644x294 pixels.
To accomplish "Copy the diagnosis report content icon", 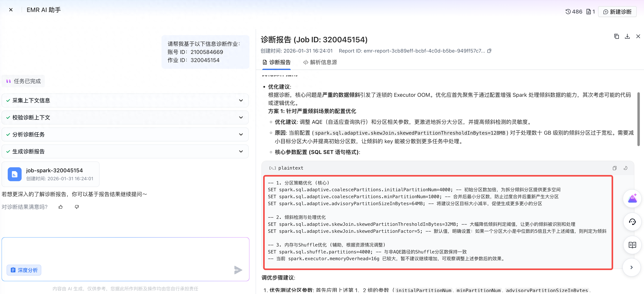I will click(x=616, y=37).
